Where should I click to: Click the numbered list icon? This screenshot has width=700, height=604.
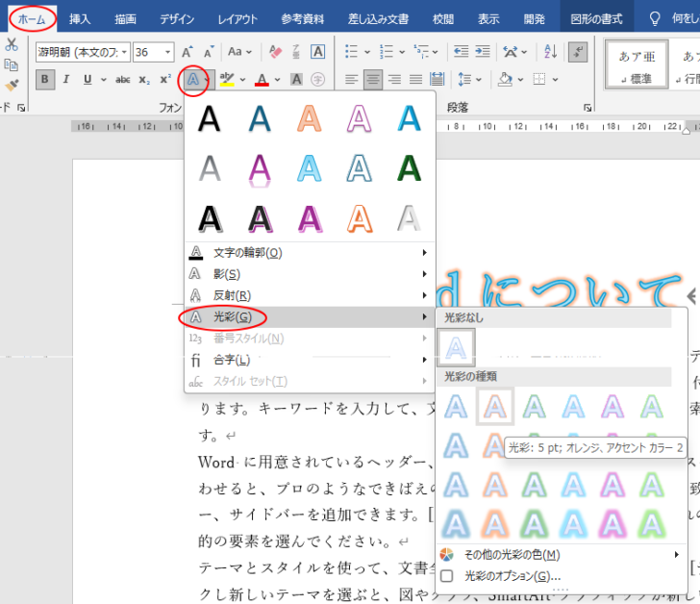coord(387,52)
